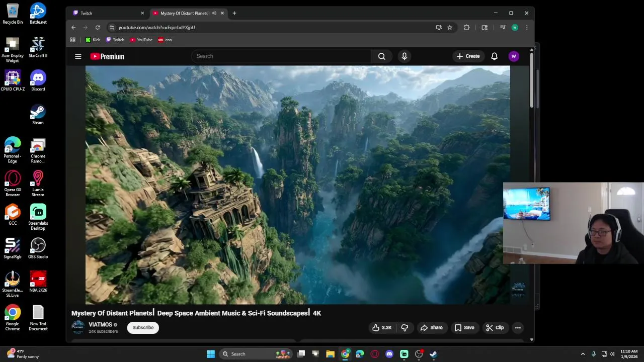Open StarCraft II desktop shortcut

point(38,47)
